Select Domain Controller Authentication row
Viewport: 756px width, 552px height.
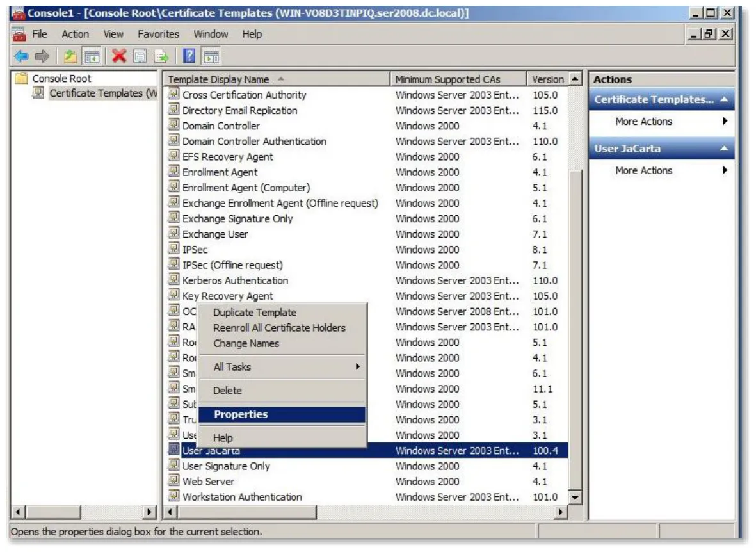point(366,142)
